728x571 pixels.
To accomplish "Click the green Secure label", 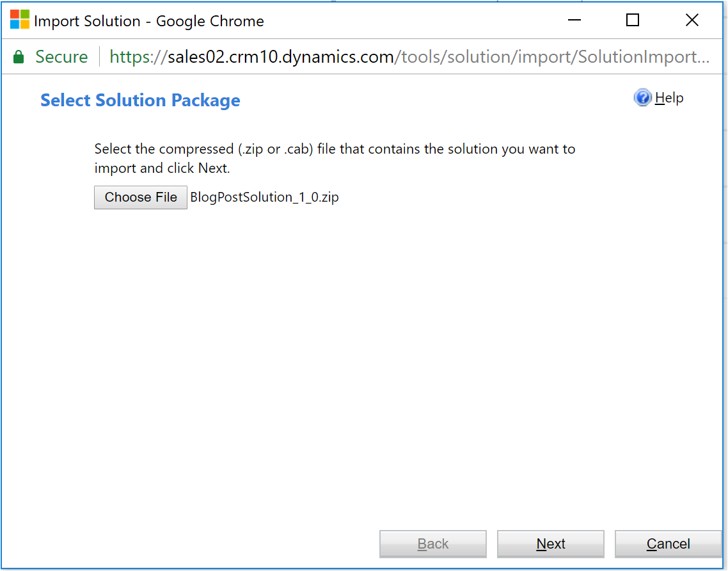I will point(61,57).
